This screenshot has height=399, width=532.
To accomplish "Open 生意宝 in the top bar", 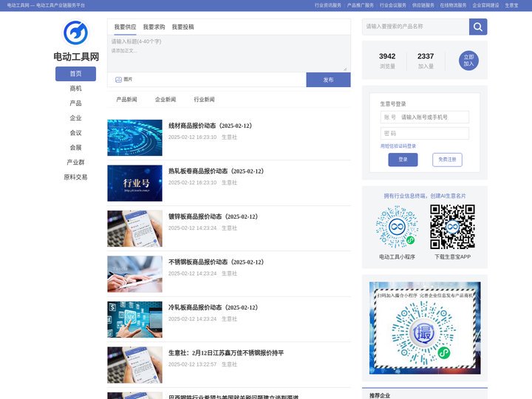I will pos(511,5).
